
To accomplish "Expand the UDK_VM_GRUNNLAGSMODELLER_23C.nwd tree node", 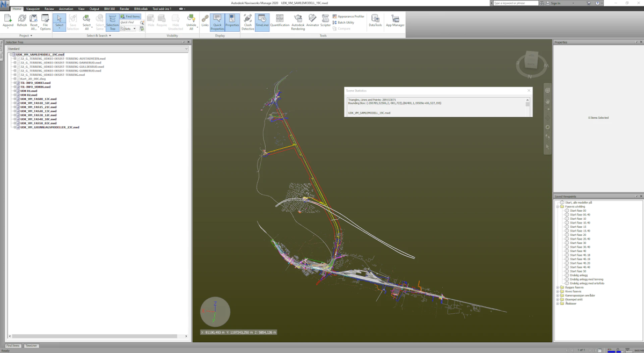I will click(14, 127).
